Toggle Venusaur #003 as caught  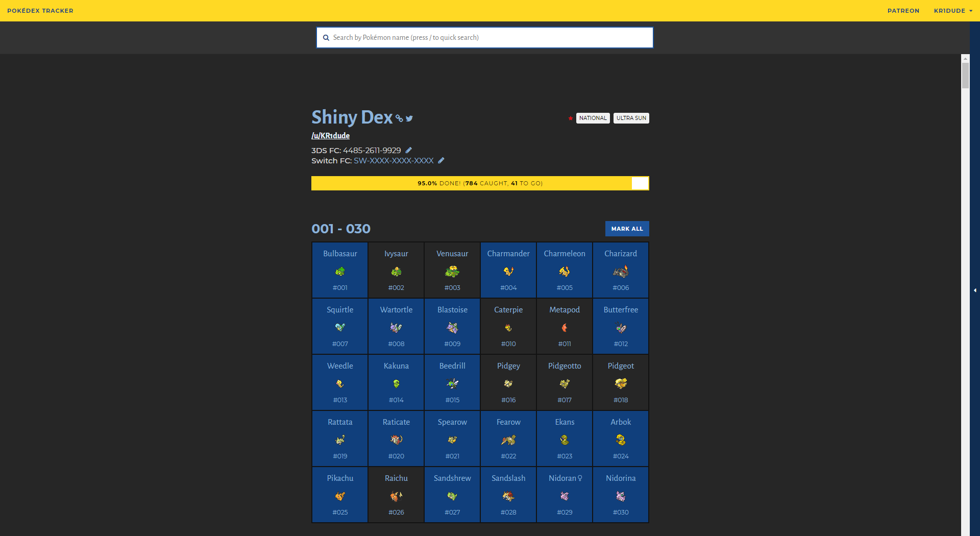452,270
